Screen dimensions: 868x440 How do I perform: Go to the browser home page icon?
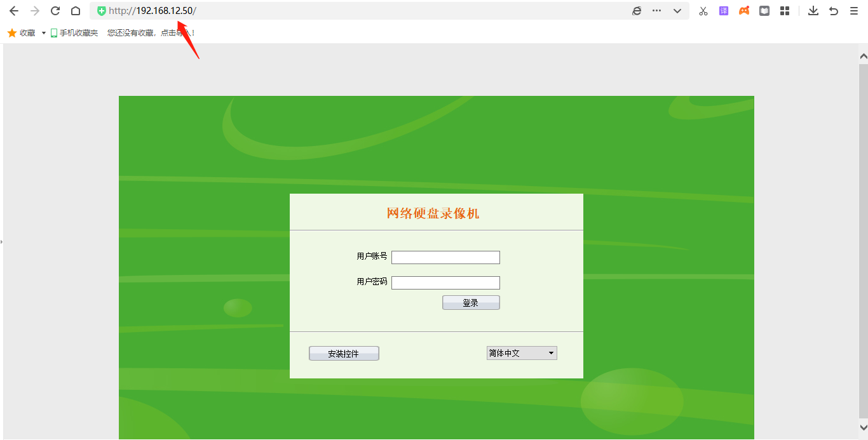76,11
